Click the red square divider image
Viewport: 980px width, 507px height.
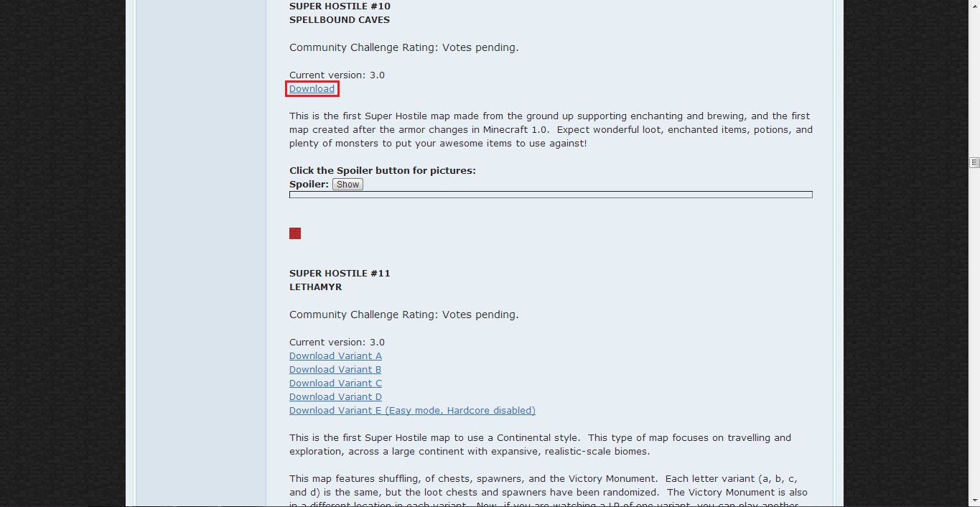coord(295,233)
